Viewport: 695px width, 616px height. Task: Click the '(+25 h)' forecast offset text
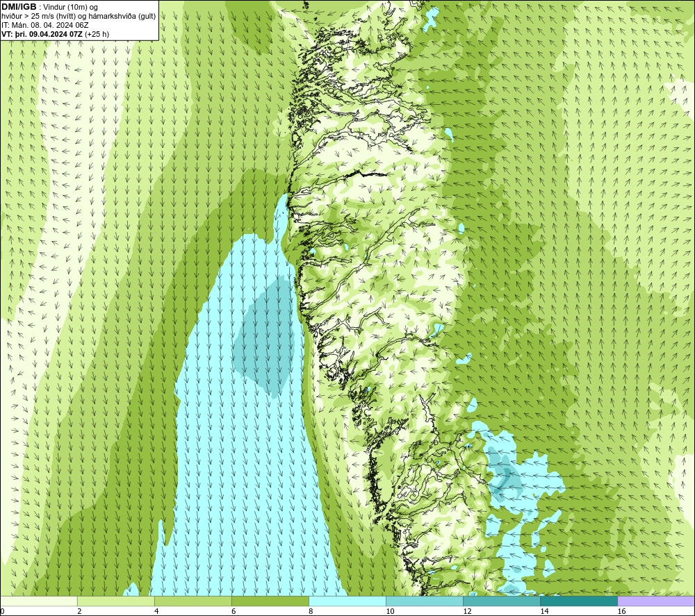click(97, 34)
